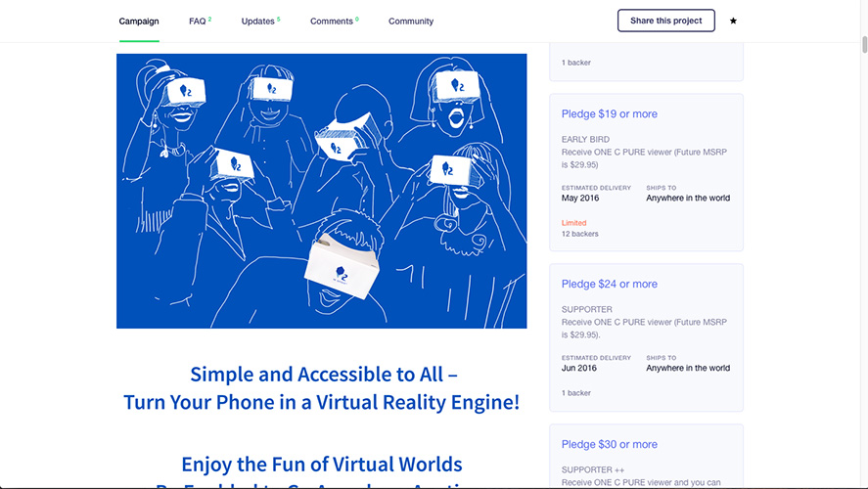Click Anywhere in the world under $24 pledge
Viewport: 868px width, 489px height.
pos(688,368)
